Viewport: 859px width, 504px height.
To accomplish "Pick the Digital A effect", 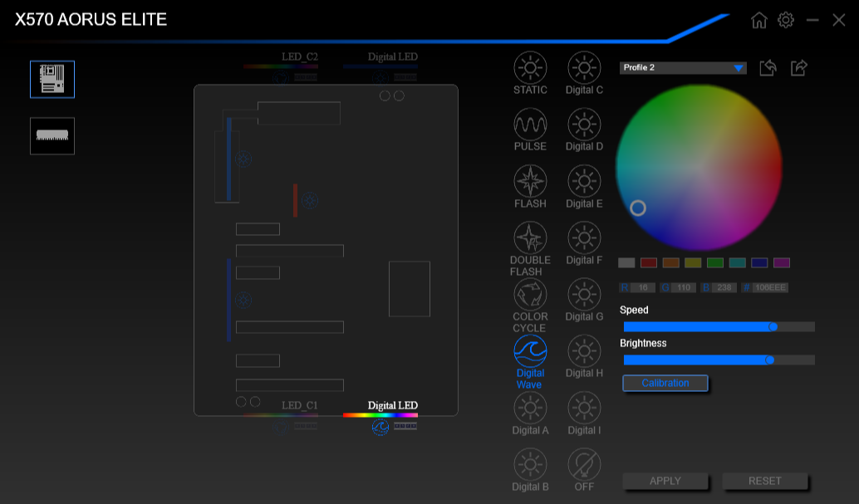I will (530, 413).
